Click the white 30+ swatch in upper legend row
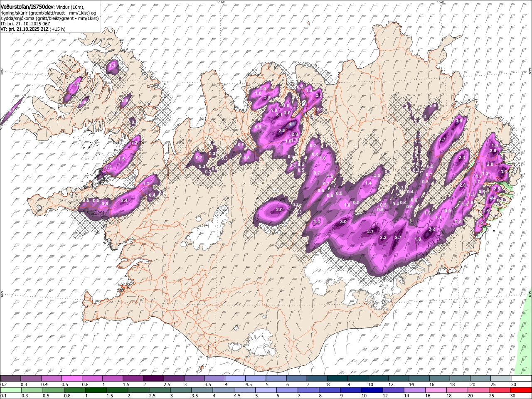Screen dimensions: 532x399 [521, 379]
